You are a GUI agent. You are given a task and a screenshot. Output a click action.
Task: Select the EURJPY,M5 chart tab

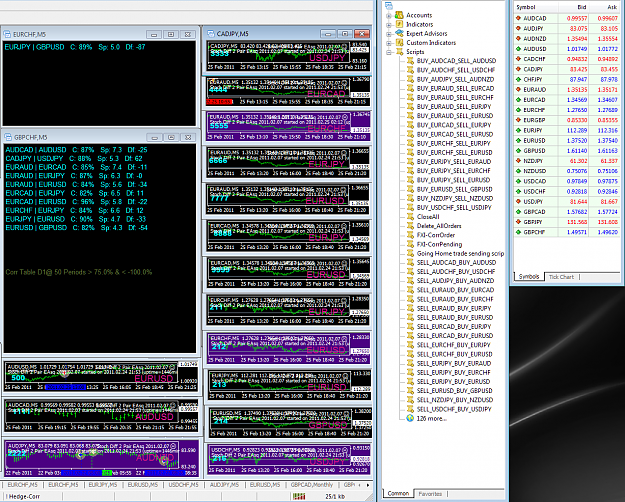pyautogui.click(x=103, y=485)
